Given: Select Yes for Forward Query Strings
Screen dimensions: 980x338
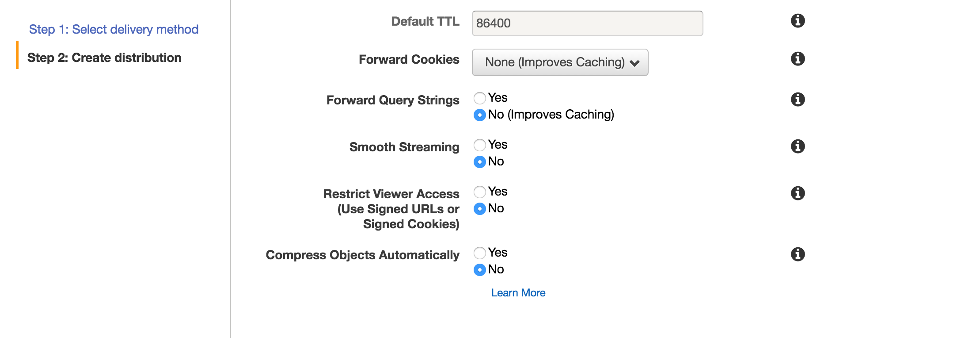Looking at the screenshot, I should [x=480, y=98].
